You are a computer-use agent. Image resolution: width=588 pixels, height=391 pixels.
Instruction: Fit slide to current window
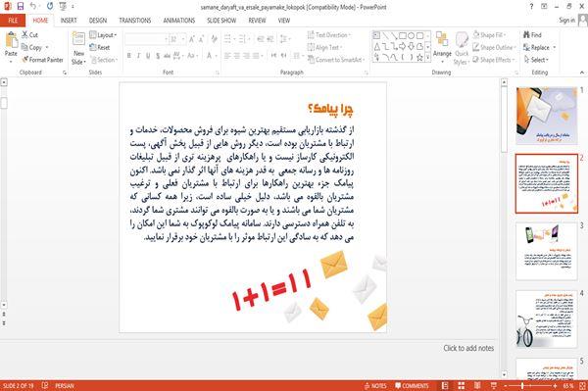coord(582,385)
